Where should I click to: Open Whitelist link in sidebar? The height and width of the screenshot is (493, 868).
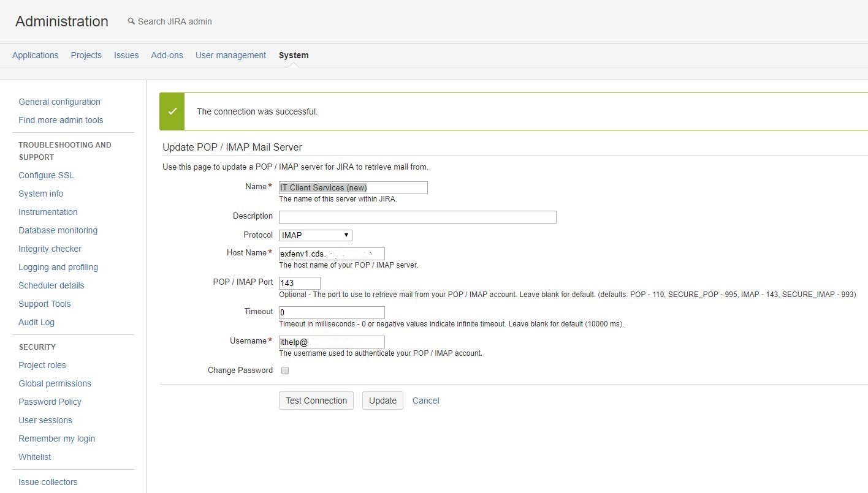tap(35, 457)
